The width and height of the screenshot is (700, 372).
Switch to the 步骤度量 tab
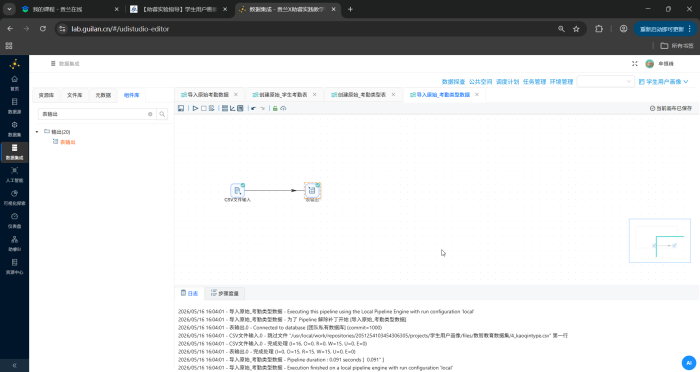point(225,293)
